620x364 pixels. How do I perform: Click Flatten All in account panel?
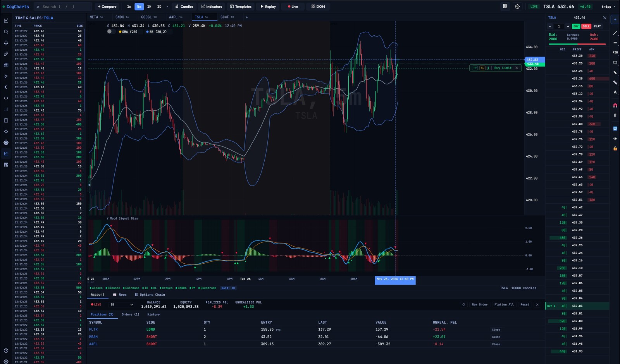click(x=504, y=304)
